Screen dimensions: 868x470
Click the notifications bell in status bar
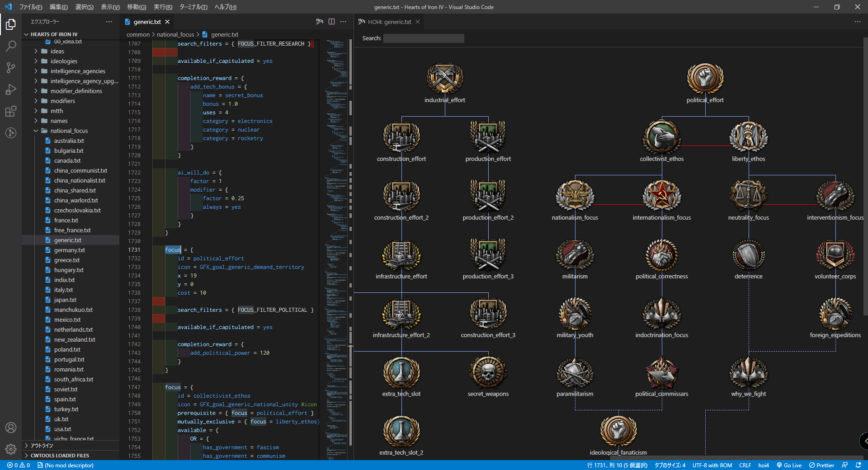click(x=859, y=465)
